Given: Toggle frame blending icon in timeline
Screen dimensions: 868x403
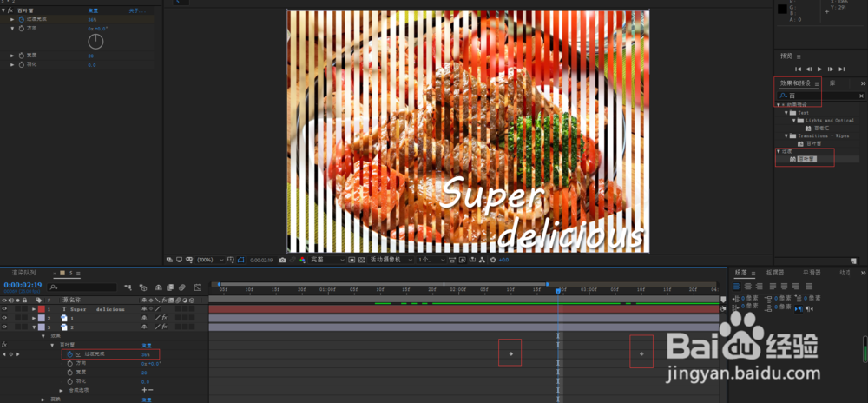Looking at the screenshot, I should (170, 287).
